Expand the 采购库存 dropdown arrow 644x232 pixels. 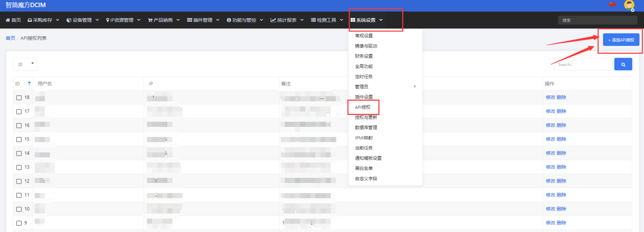coord(57,20)
